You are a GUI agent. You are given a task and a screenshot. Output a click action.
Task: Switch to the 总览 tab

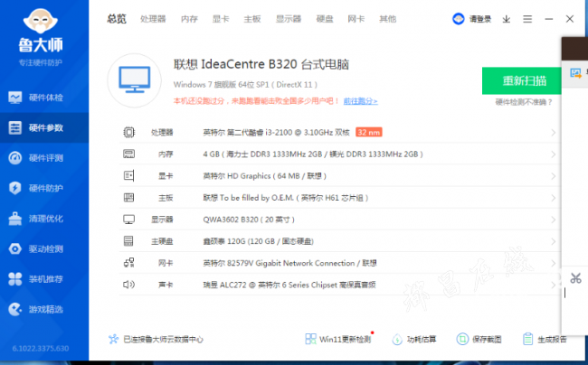click(x=117, y=19)
